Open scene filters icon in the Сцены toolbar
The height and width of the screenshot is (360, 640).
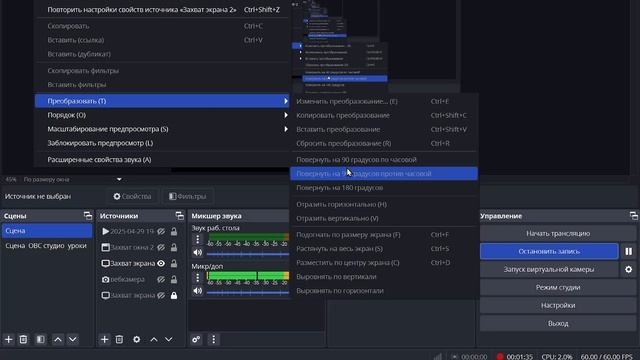pos(40,340)
